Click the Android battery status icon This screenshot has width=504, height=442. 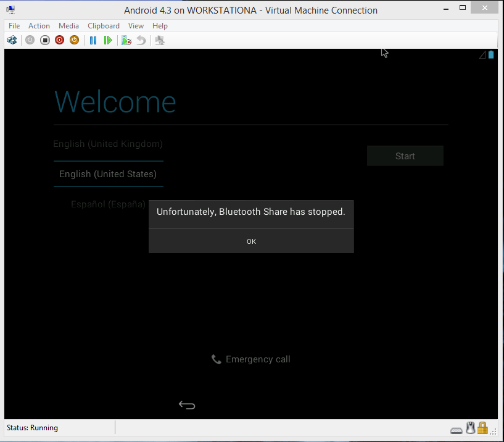[491, 55]
